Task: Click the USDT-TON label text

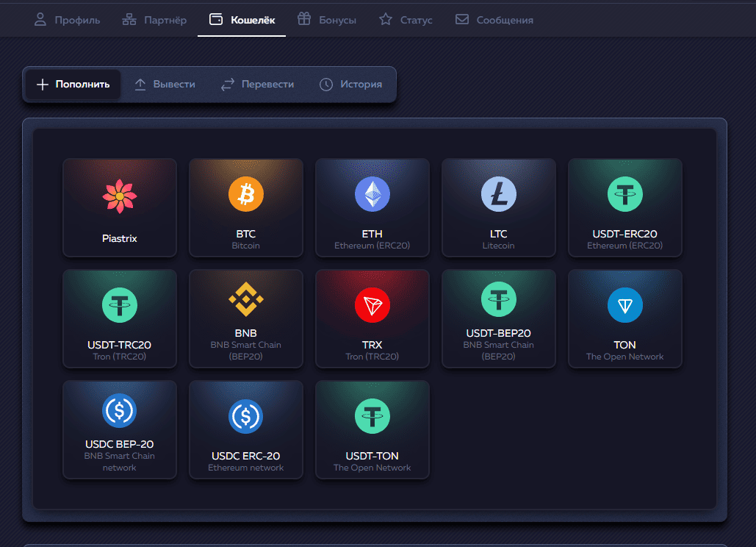Action: point(372,456)
